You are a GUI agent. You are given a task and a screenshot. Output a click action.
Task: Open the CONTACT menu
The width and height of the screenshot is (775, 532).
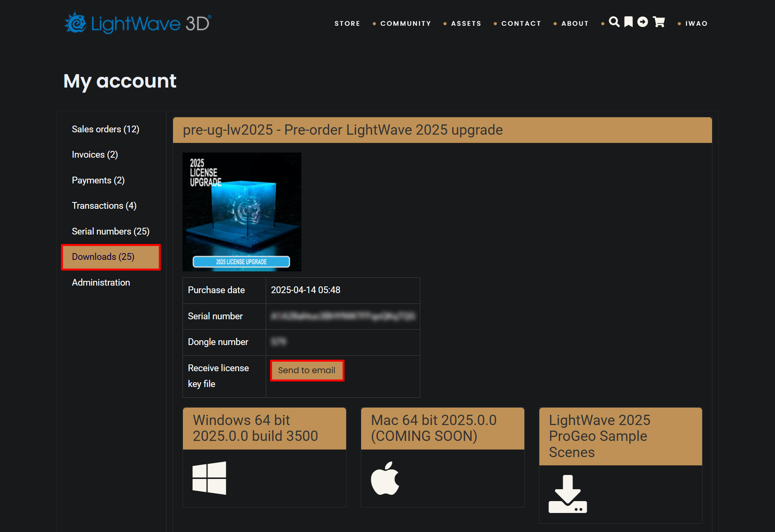521,23
